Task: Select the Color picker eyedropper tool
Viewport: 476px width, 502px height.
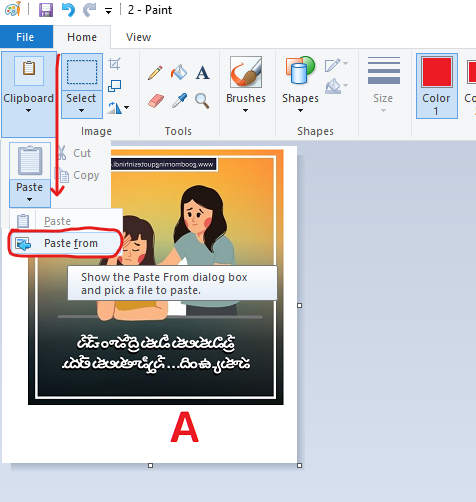Action: 179,100
